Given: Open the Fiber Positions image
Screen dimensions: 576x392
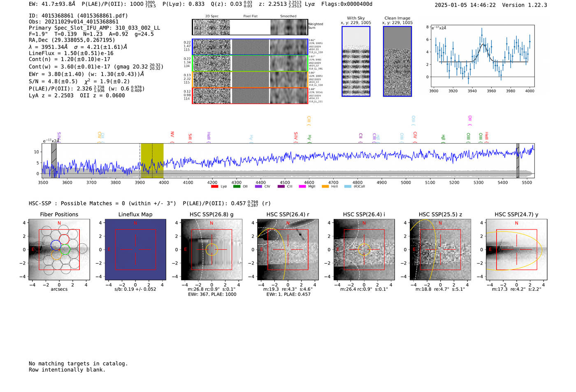Looking at the screenshot, I should (59, 249).
